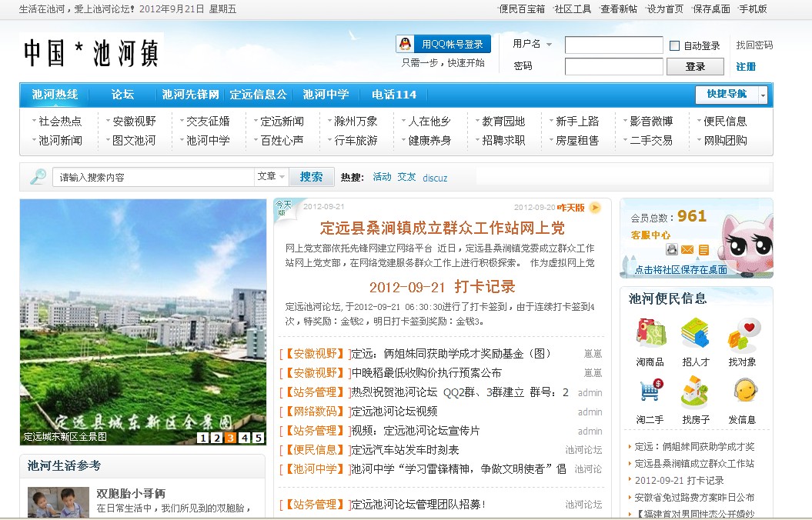Open the 教育园地 category link

click(503, 121)
